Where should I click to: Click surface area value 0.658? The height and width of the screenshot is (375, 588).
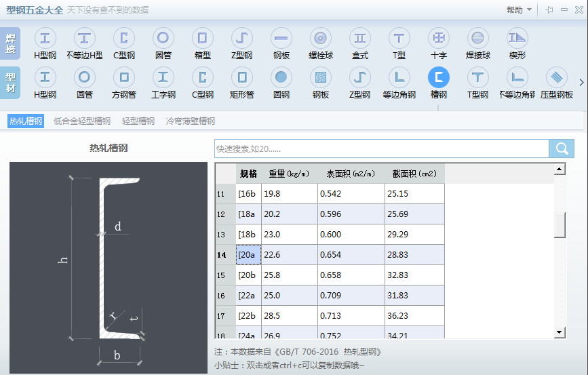pos(351,275)
